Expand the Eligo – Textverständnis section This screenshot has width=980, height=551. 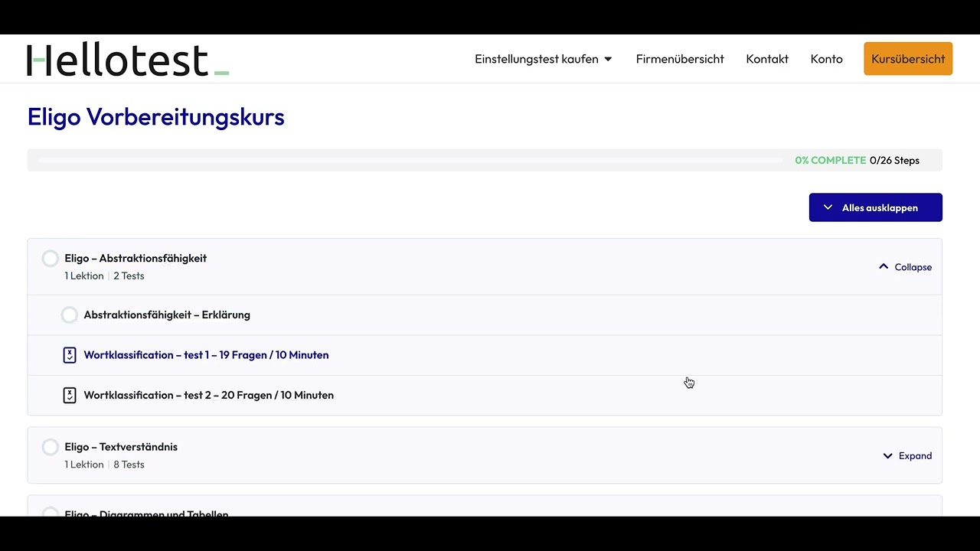[907, 455]
